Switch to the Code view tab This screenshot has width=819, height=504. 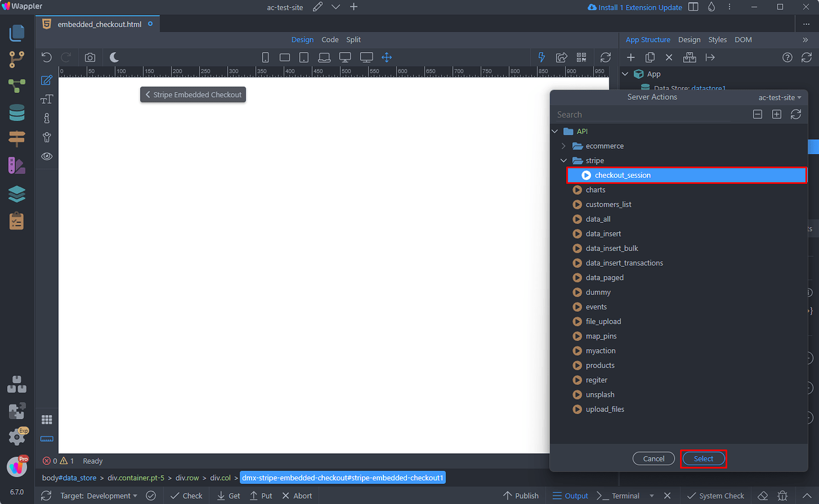pyautogui.click(x=330, y=40)
